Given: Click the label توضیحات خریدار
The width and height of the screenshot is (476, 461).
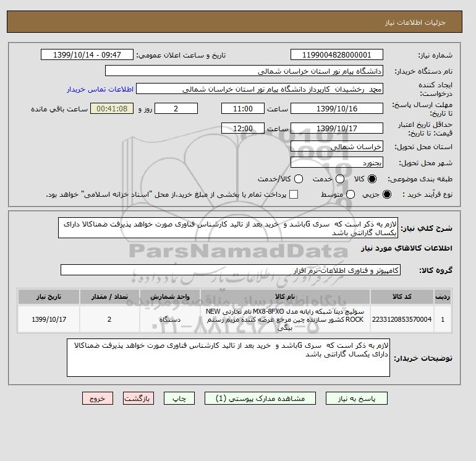Looking at the screenshot, I should [423, 358].
